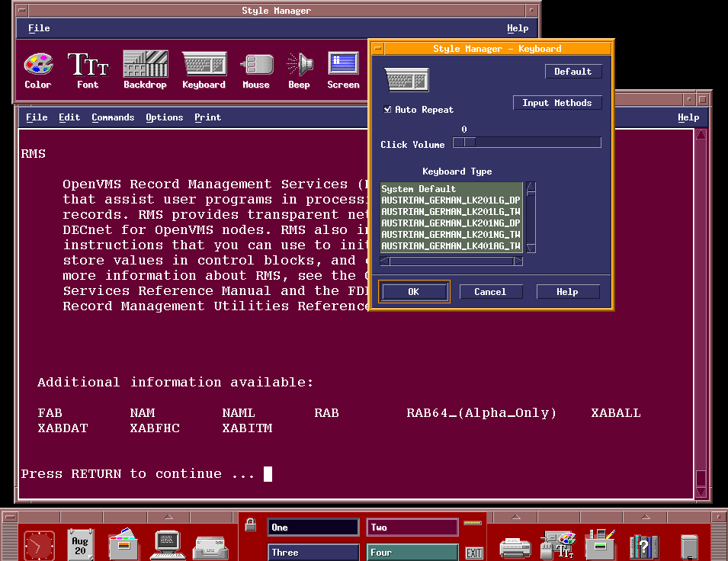This screenshot has width=728, height=561.
Task: Switch to workspace One
Action: [313, 527]
